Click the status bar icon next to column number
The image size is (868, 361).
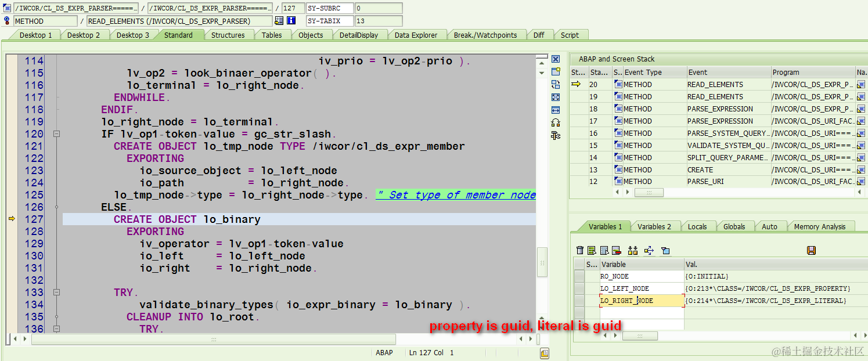click(544, 353)
